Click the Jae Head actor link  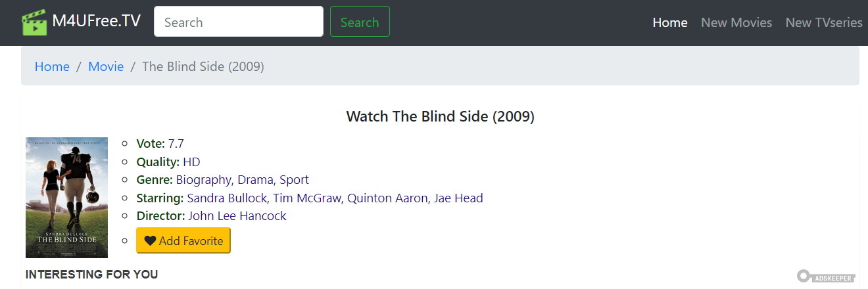click(x=458, y=198)
